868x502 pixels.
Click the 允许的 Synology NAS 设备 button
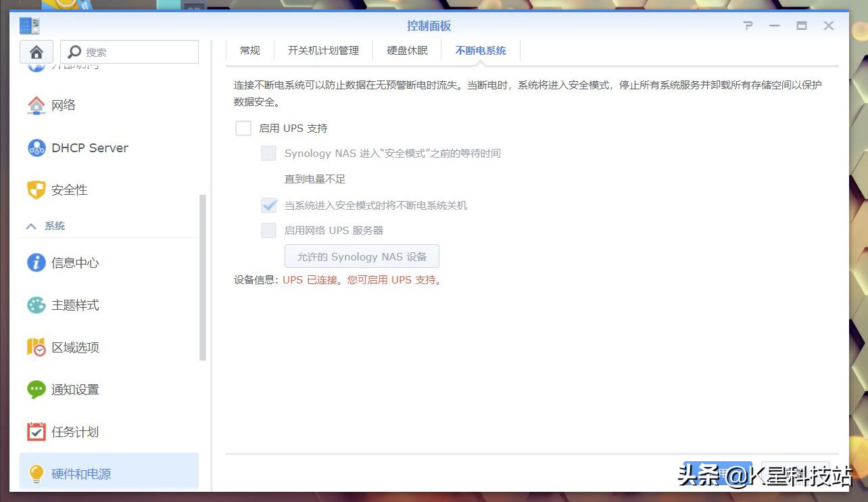point(362,256)
